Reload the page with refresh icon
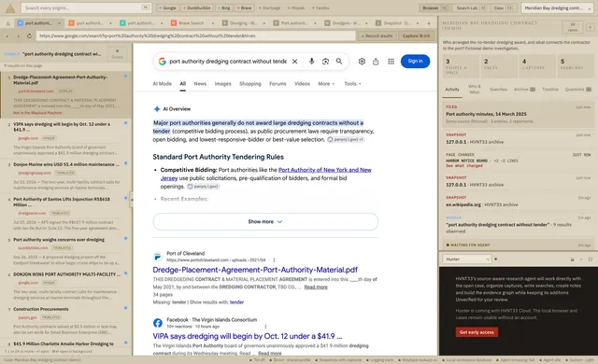 point(29,35)
